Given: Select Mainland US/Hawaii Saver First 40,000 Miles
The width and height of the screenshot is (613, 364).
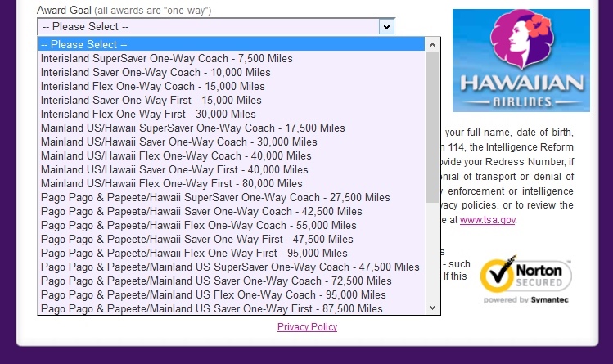Looking at the screenshot, I should [x=232, y=170].
